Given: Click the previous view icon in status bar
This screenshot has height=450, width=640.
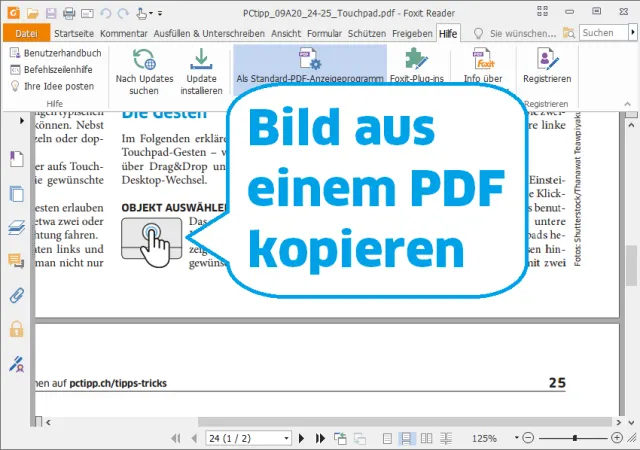Looking at the screenshot, I should click(x=340, y=439).
